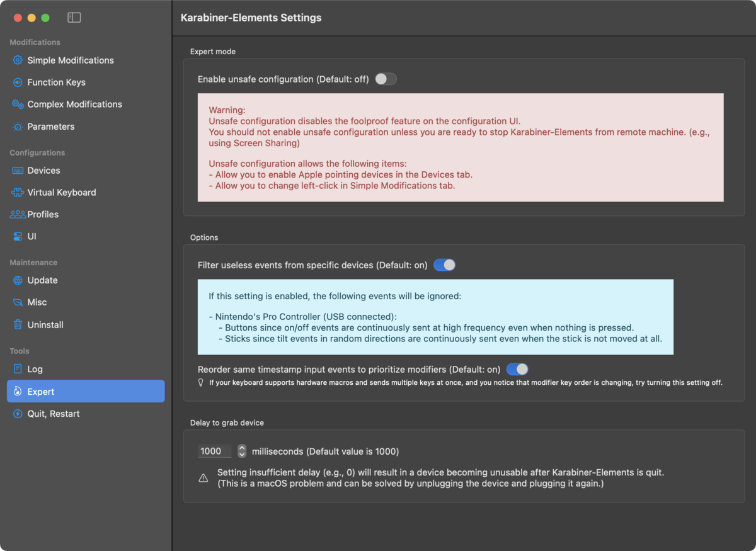The height and width of the screenshot is (551, 756).
Task: Click the Uninstall trash icon
Action: click(x=18, y=325)
